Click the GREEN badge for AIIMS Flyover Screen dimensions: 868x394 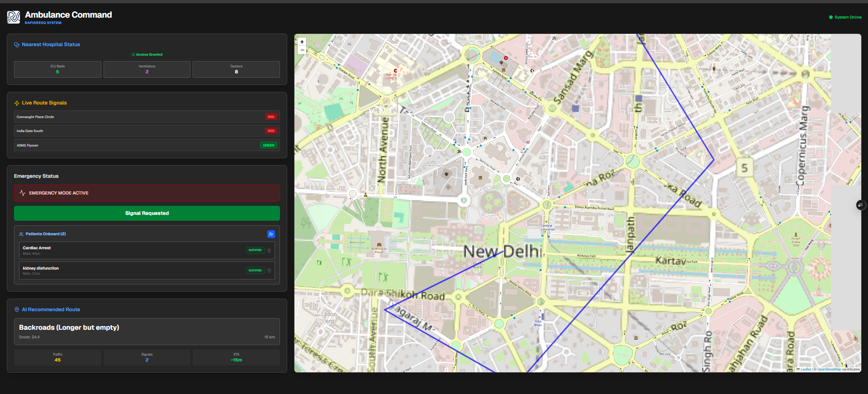pyautogui.click(x=269, y=145)
